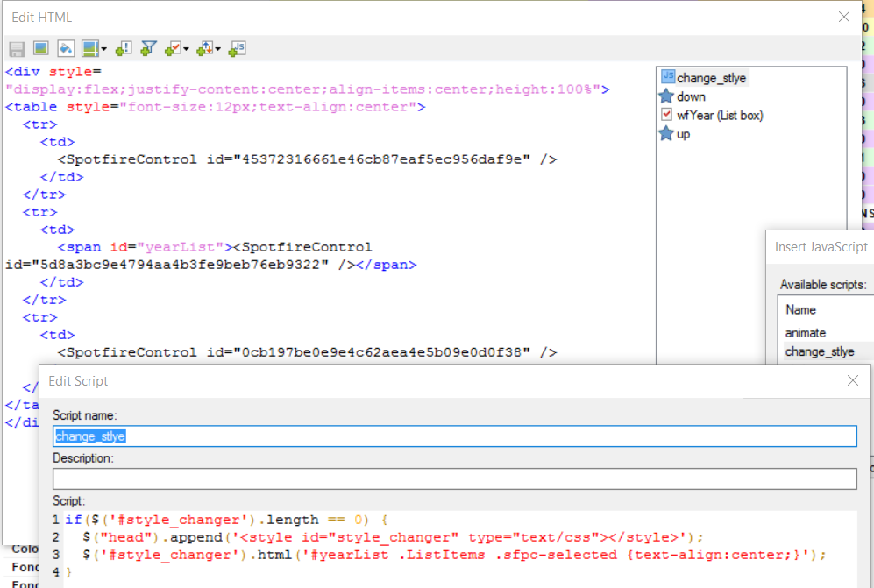This screenshot has height=588, width=874.
Task: Click the Save icon in the Edit HTML toolbar
Action: tap(16, 48)
